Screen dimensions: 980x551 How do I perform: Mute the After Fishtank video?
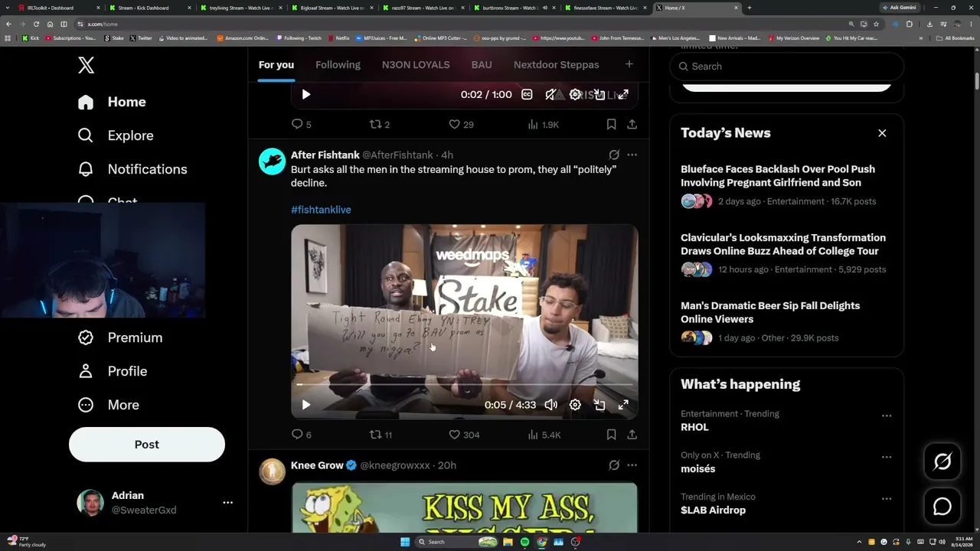[x=550, y=405]
